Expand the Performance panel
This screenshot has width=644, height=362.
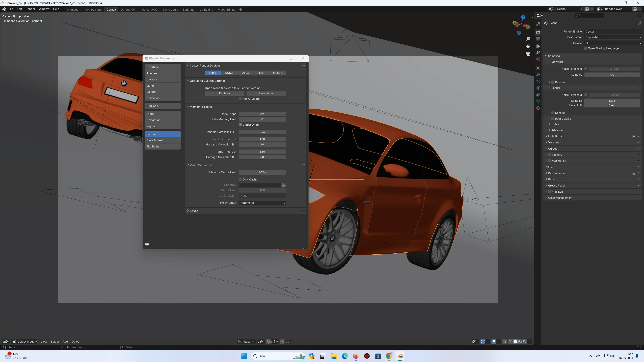coord(556,173)
